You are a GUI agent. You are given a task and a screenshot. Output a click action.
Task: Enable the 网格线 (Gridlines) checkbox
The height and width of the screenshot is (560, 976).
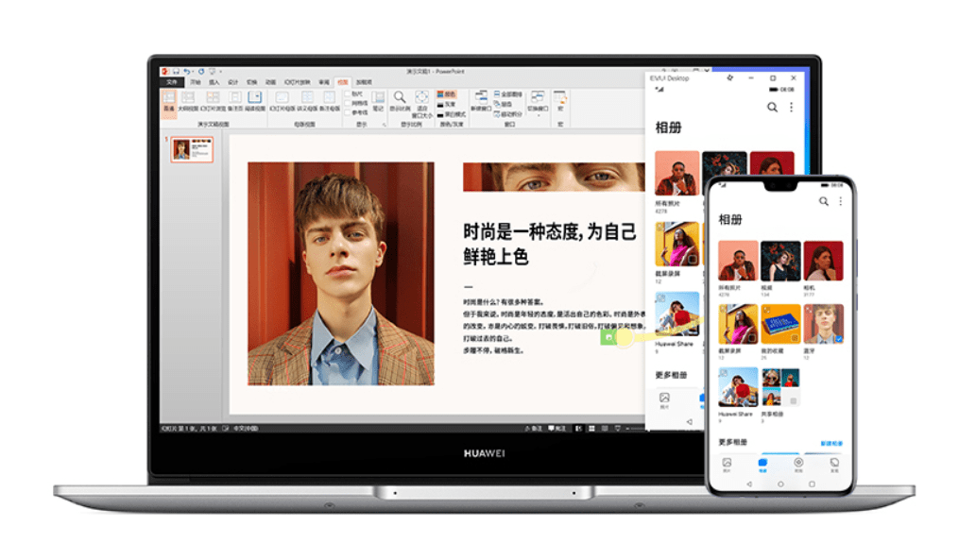click(347, 101)
